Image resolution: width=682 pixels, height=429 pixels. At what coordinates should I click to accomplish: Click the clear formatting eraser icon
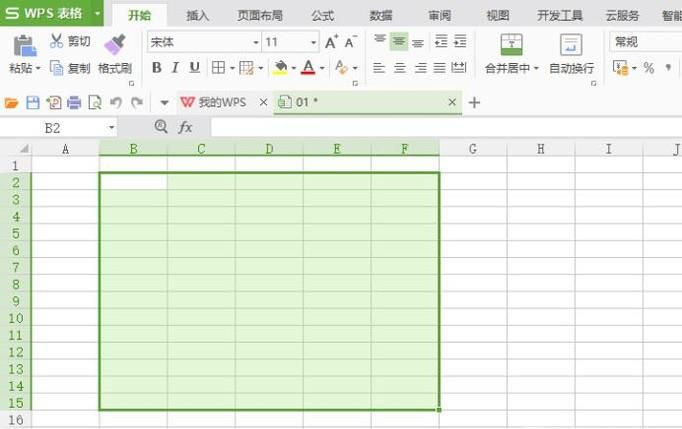341,67
